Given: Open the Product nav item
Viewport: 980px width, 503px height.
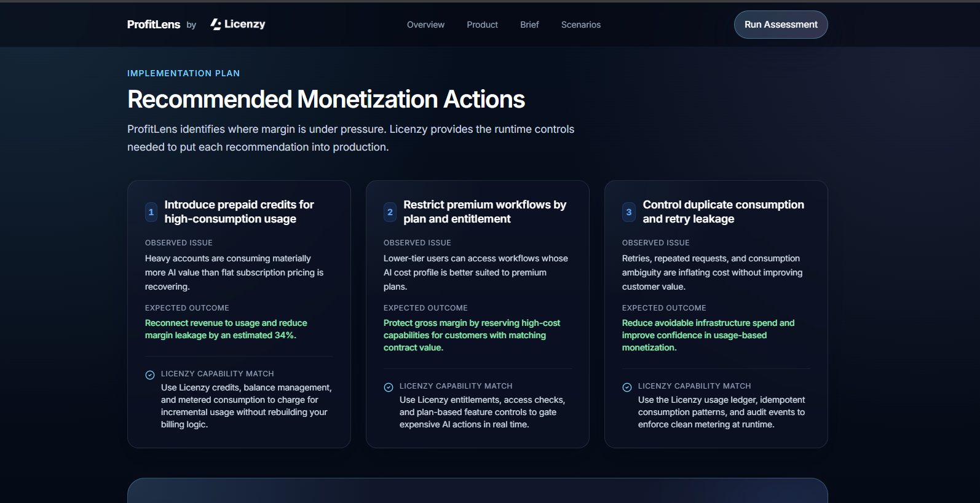Looking at the screenshot, I should pyautogui.click(x=482, y=25).
